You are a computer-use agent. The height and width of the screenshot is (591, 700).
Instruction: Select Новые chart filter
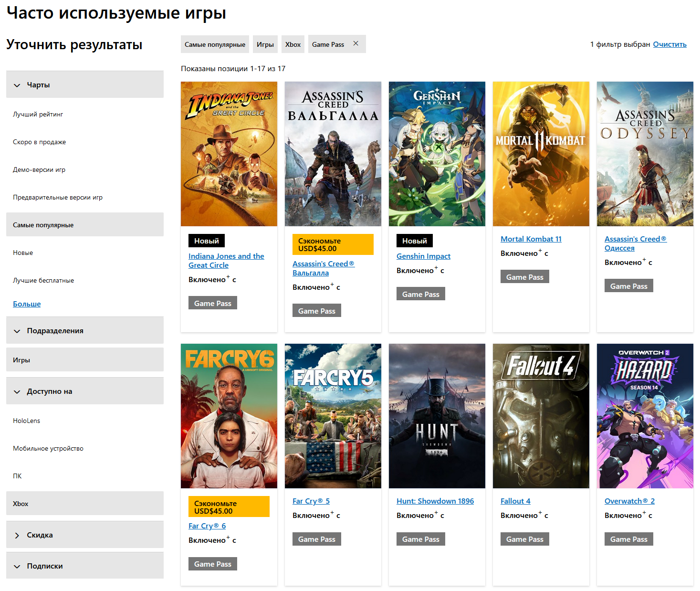pos(23,253)
